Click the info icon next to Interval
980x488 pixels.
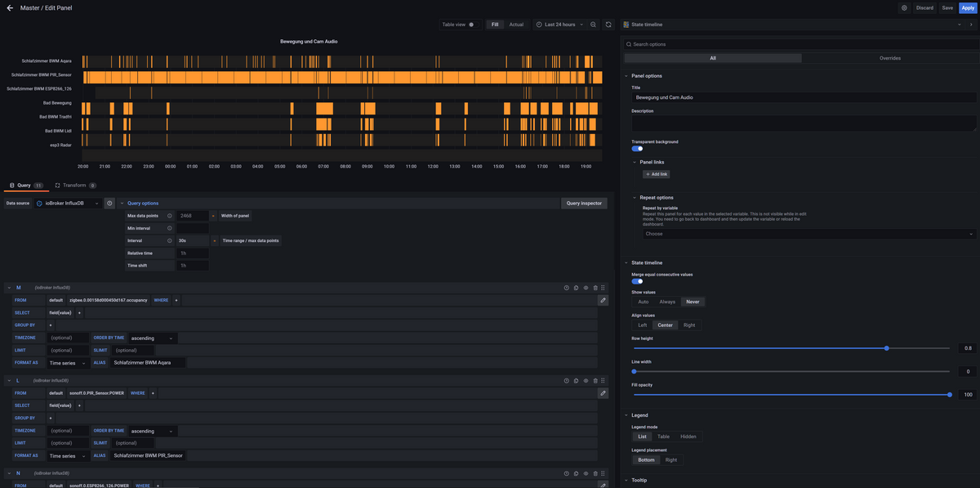click(x=170, y=241)
